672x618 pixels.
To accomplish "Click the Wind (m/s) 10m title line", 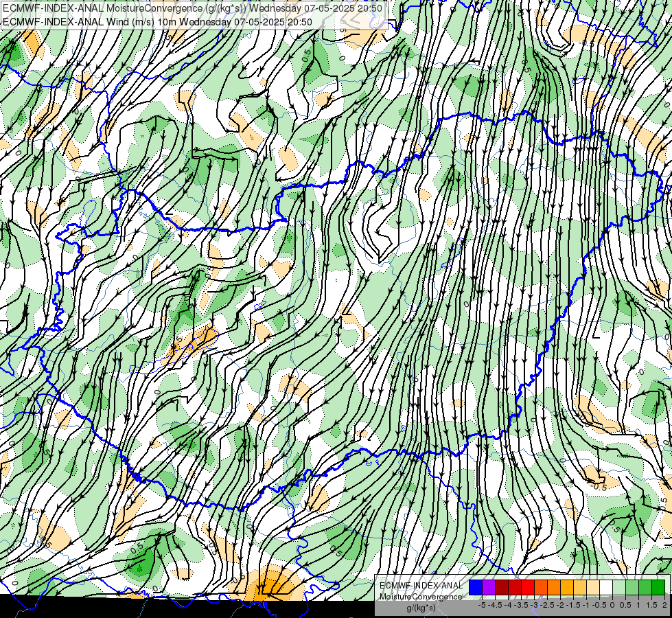I will click(157, 22).
